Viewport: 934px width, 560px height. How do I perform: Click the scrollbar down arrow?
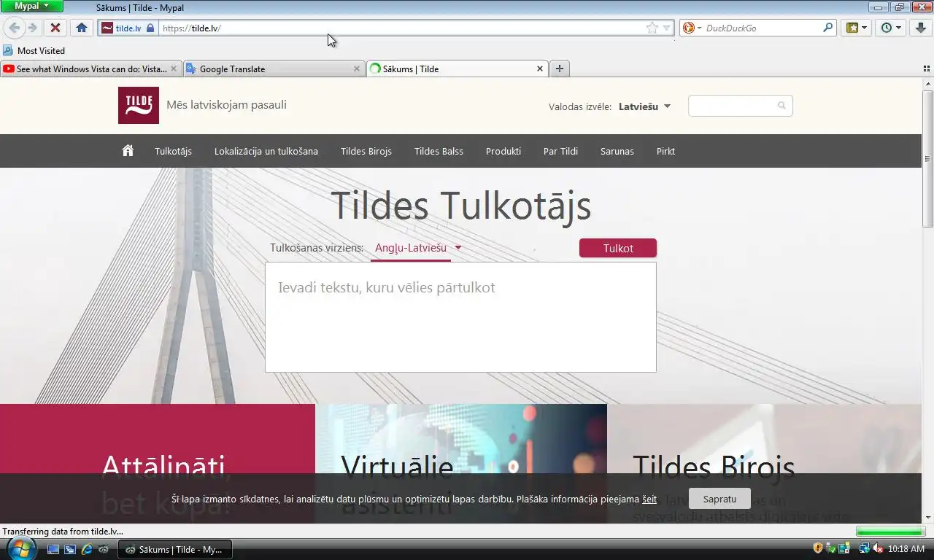click(x=927, y=518)
